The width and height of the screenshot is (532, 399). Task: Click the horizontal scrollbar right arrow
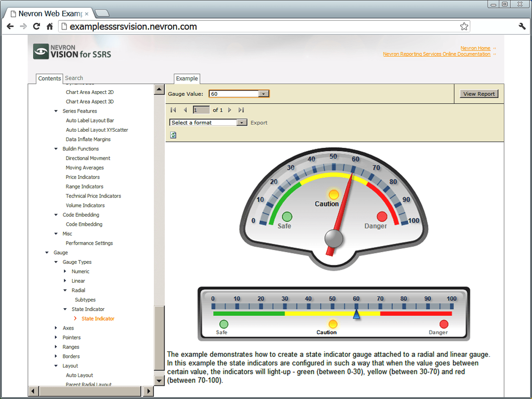pos(149,391)
